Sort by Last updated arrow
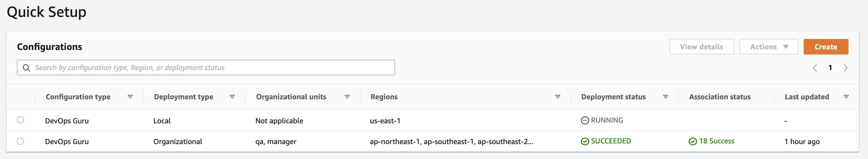The width and height of the screenshot is (868, 159). [x=846, y=97]
